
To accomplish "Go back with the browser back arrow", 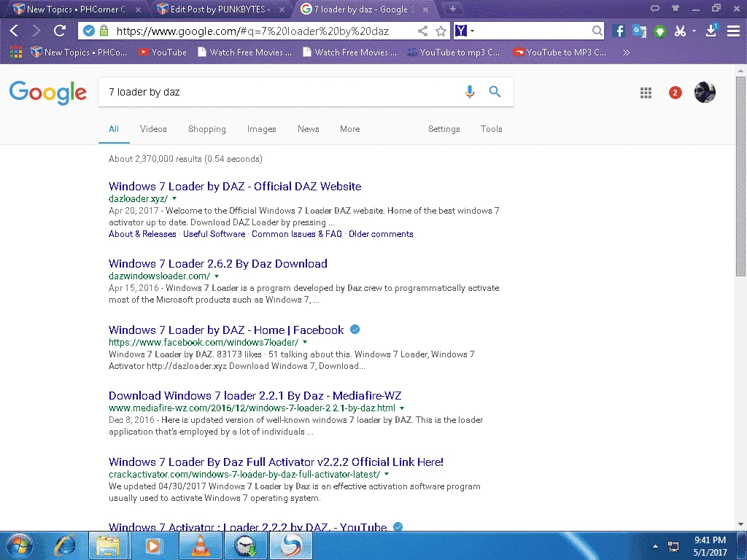I will click(x=15, y=31).
